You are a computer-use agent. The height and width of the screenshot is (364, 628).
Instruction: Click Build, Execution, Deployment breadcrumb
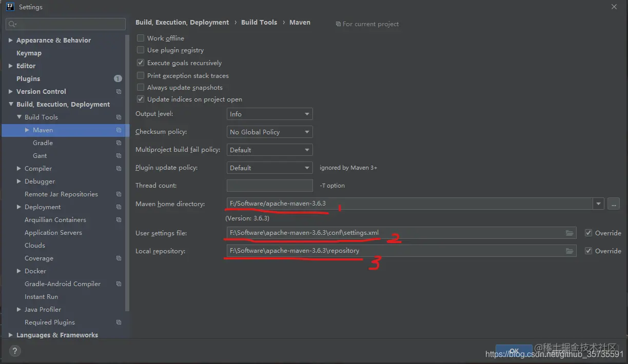tap(182, 23)
